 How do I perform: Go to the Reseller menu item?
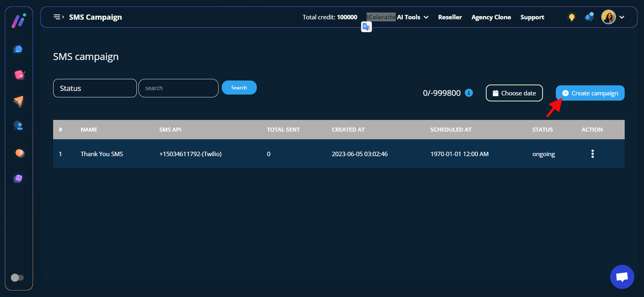(450, 17)
